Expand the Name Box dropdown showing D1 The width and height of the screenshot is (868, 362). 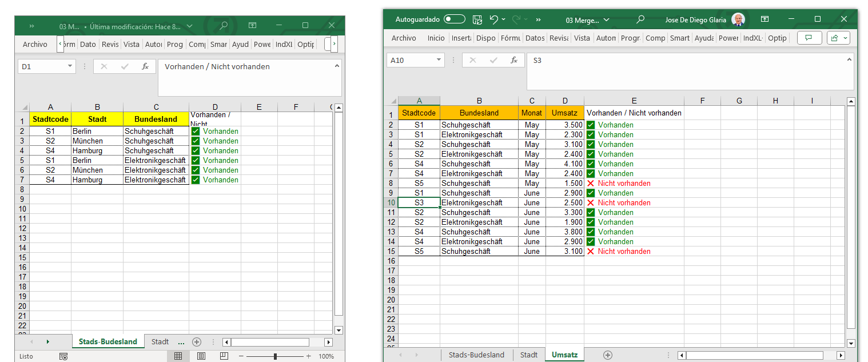[x=70, y=66]
